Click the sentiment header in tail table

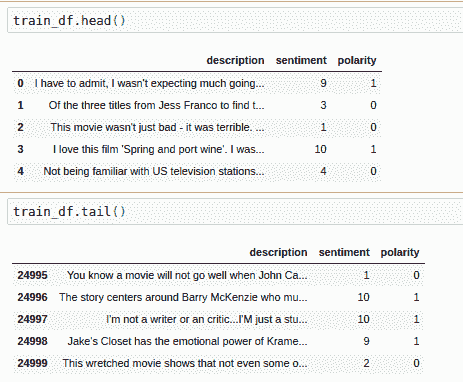344,252
